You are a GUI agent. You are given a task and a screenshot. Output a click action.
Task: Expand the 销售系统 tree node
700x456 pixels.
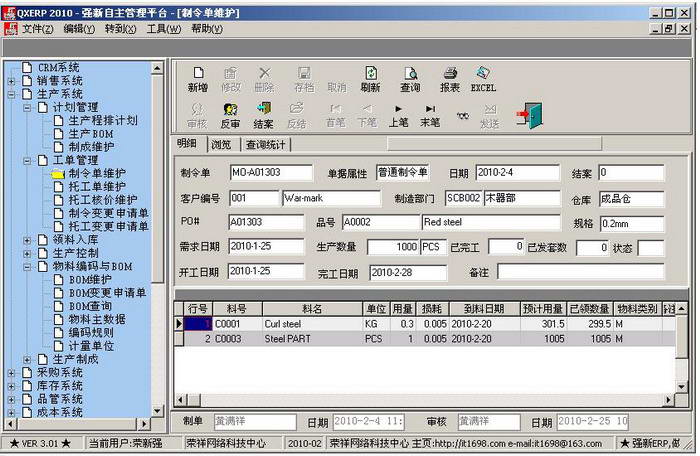coord(12,81)
